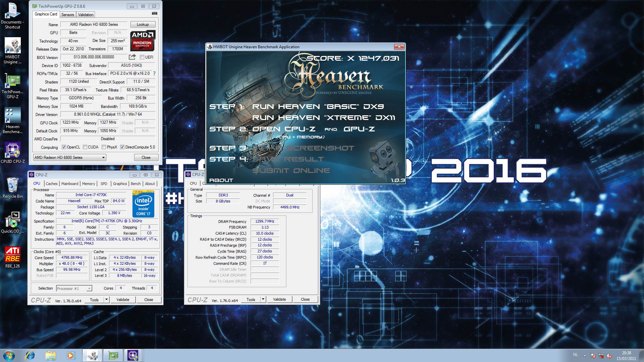Open Windows Media Player from the taskbar
This screenshot has width=644, height=362.
70,355
